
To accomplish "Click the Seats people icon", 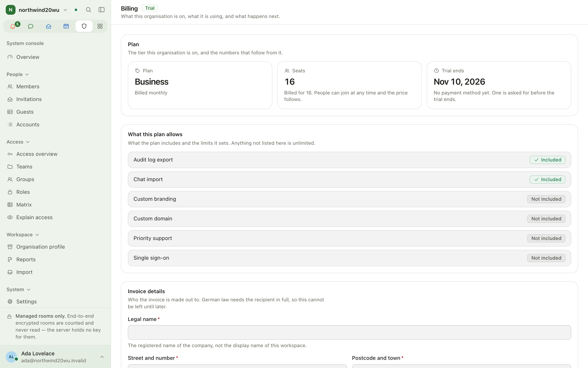I will [287, 71].
